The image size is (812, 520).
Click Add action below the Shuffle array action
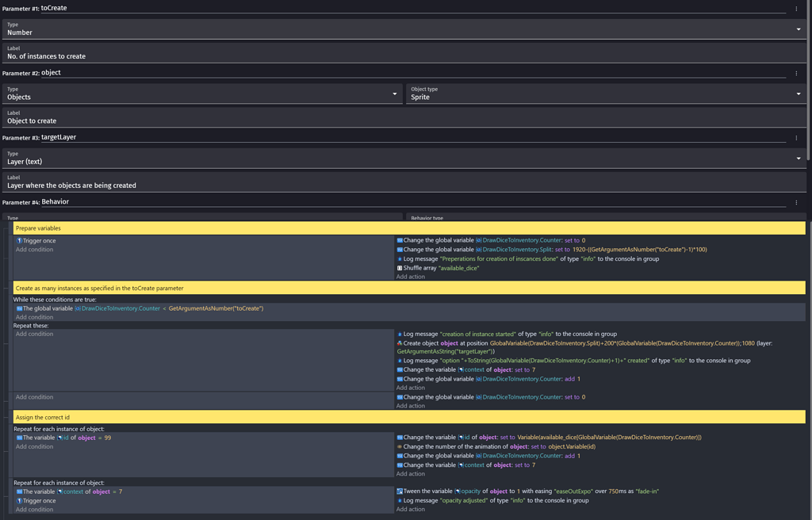click(410, 277)
